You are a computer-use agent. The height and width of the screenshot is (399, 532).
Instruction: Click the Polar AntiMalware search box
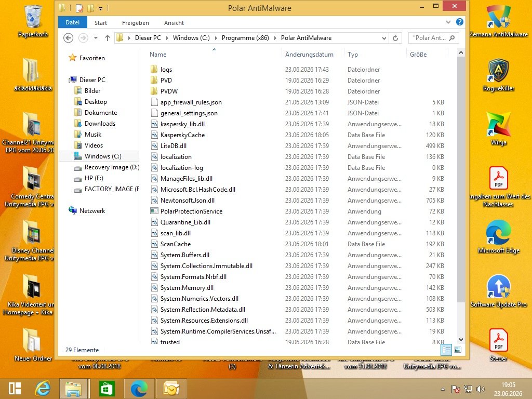click(434, 38)
